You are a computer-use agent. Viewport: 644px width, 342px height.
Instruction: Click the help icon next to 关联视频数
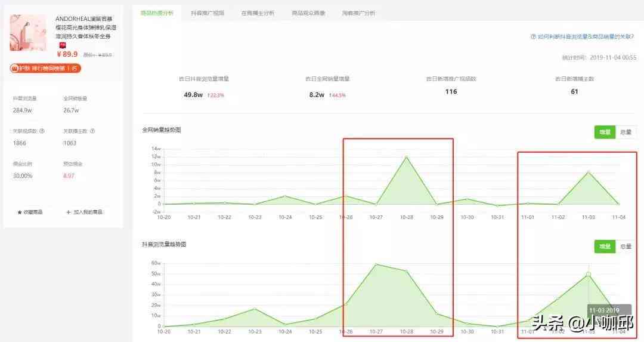[42, 131]
